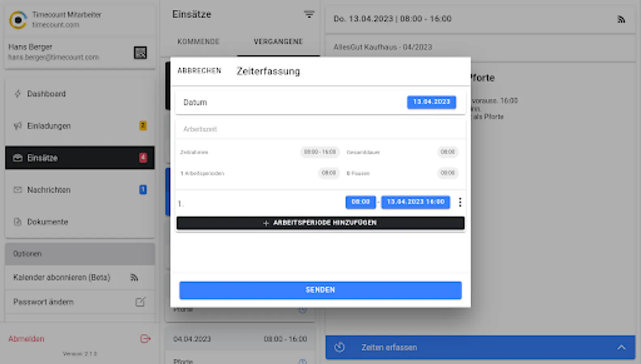This screenshot has height=364, width=641.
Task: Click the Passwort ändern edit icon
Action: (140, 302)
